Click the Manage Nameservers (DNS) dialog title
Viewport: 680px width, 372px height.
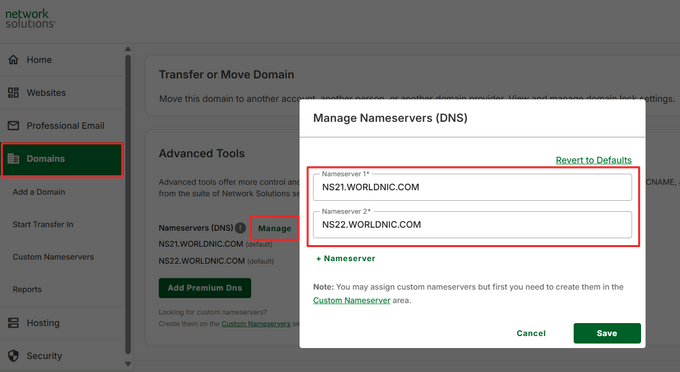(x=390, y=118)
